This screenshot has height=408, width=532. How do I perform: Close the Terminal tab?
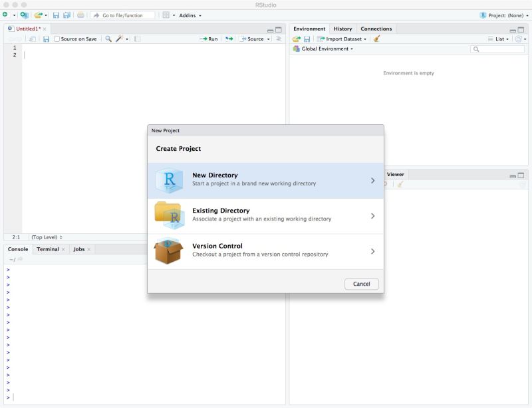tap(63, 250)
